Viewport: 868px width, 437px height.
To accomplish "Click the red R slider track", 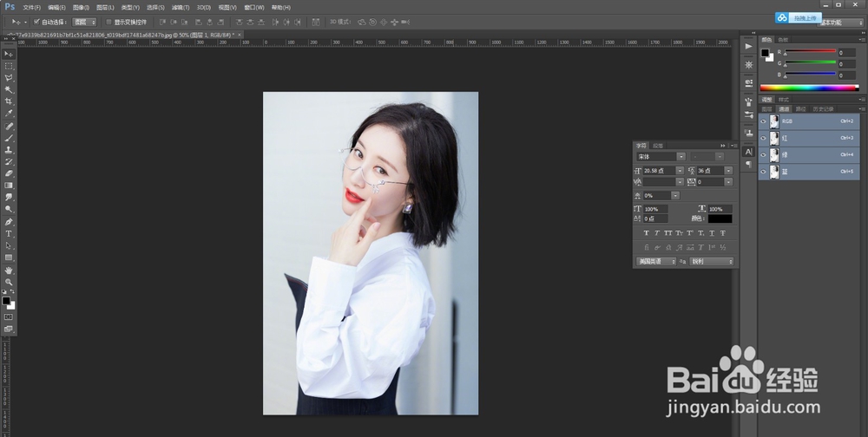I will click(810, 51).
